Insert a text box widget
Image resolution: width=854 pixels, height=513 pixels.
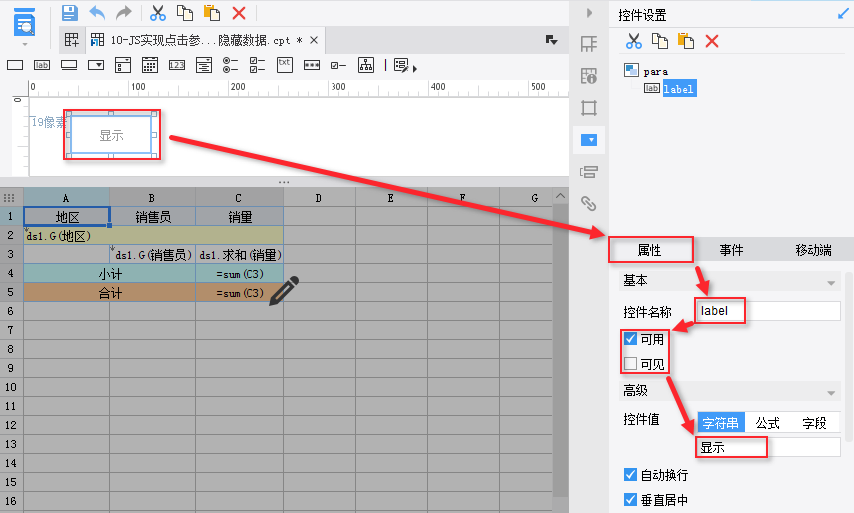15,65
